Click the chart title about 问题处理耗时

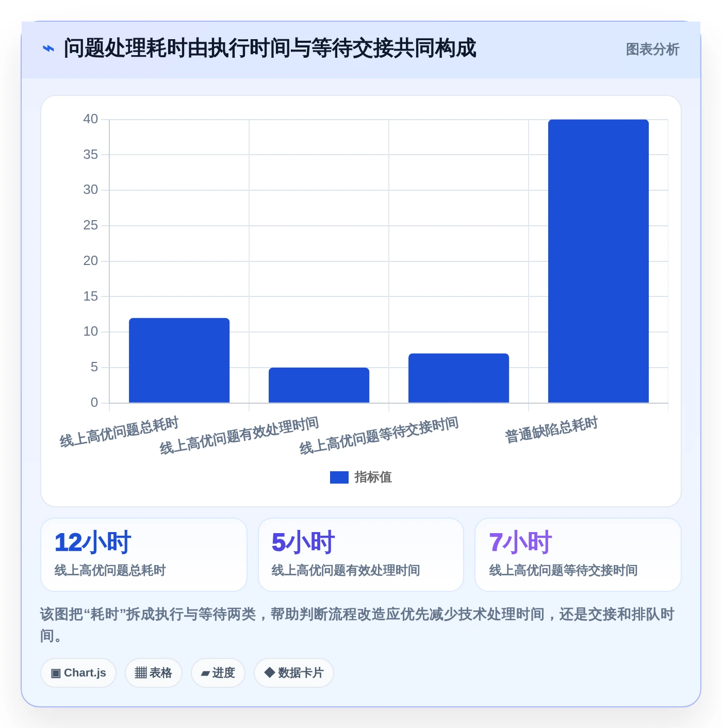[x=270, y=48]
